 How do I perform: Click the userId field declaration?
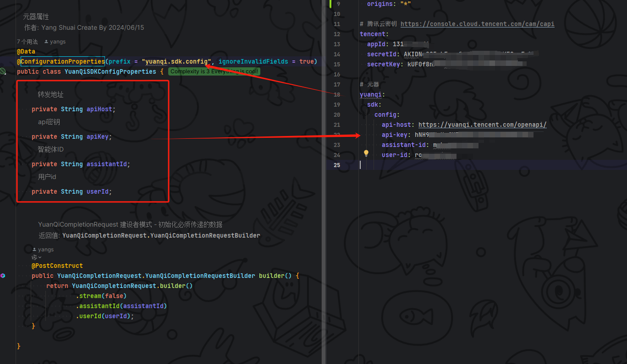(x=72, y=191)
